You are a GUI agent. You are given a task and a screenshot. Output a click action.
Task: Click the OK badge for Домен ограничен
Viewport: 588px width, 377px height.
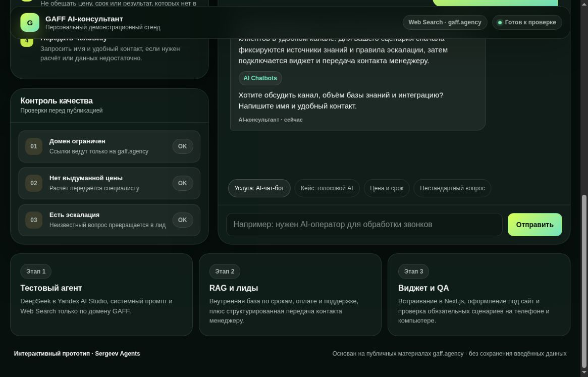183,146
